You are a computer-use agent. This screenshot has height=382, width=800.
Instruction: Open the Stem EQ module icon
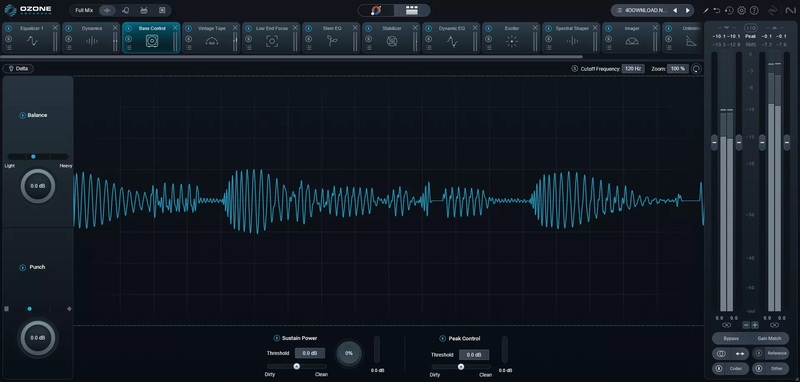(x=332, y=41)
